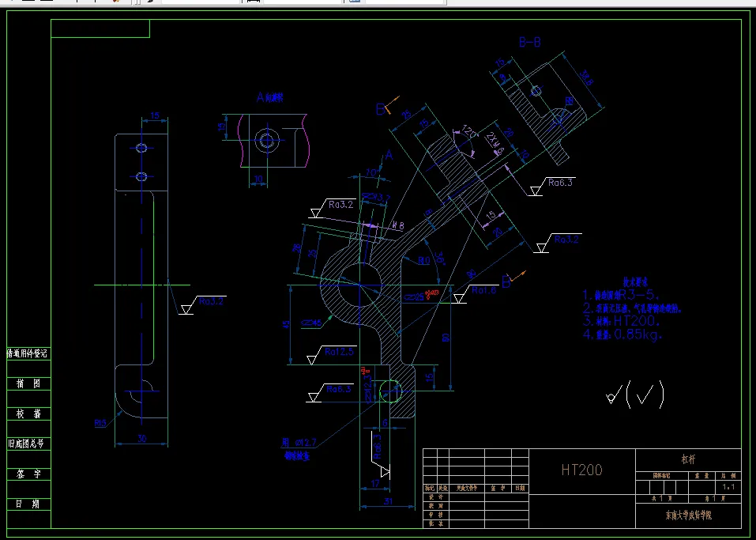
Task: Click the ∅45 diameter callout
Action: (x=311, y=323)
